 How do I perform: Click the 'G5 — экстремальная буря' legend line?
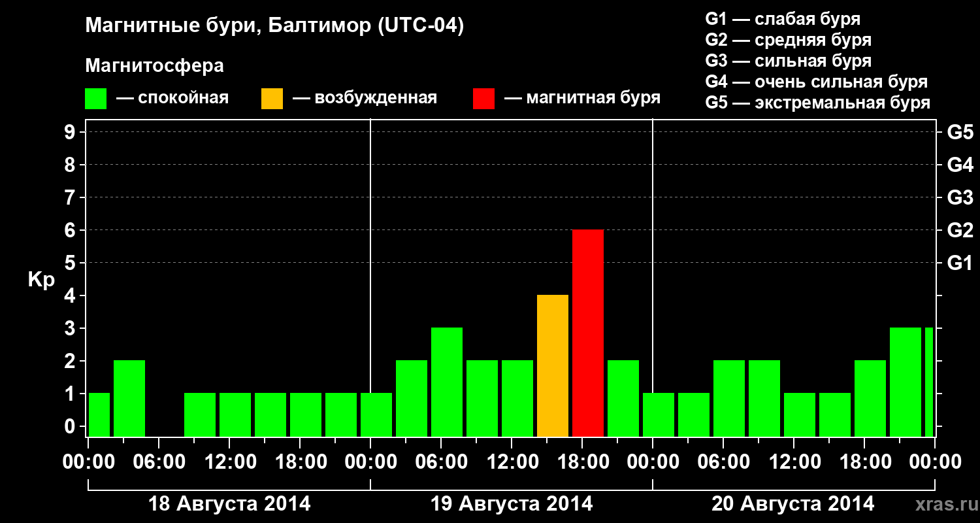coord(818,103)
